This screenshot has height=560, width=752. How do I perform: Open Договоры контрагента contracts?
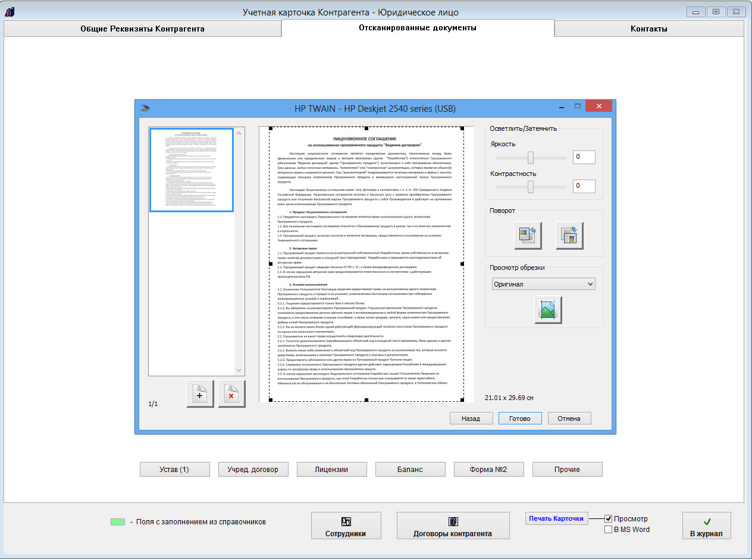pos(453,526)
